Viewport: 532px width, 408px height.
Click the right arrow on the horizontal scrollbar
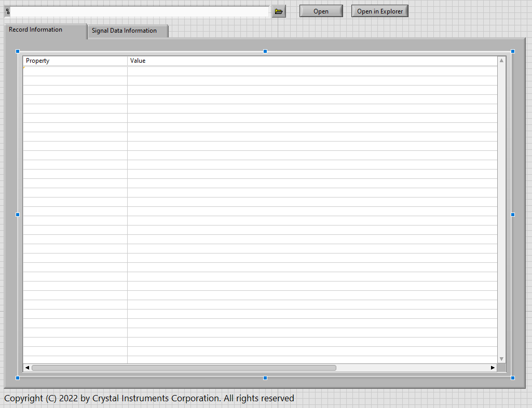coord(493,368)
